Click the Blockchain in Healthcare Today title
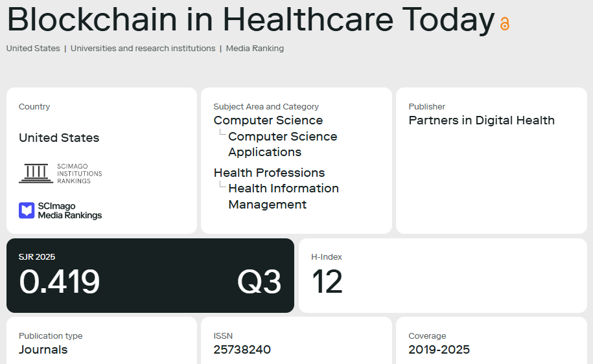This screenshot has width=593, height=364. coord(251,19)
